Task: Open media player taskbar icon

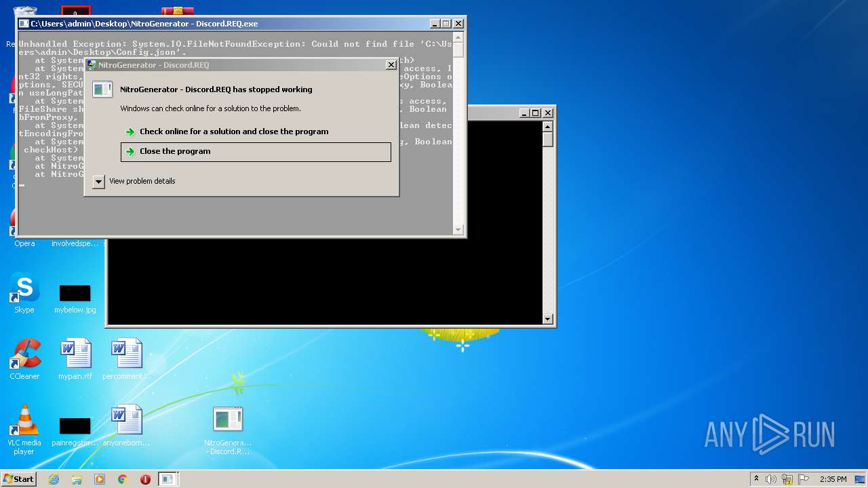Action: tap(100, 479)
